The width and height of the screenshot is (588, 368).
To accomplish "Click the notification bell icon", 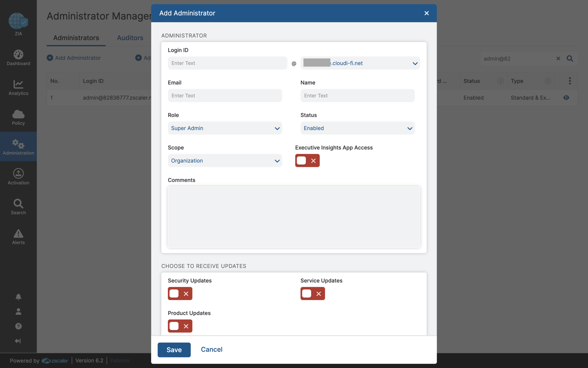I will 18,296.
